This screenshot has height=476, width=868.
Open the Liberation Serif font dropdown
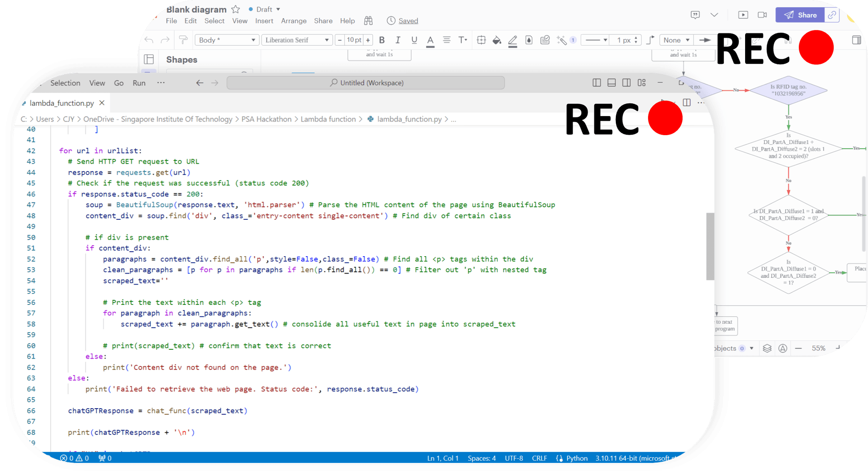pyautogui.click(x=297, y=40)
